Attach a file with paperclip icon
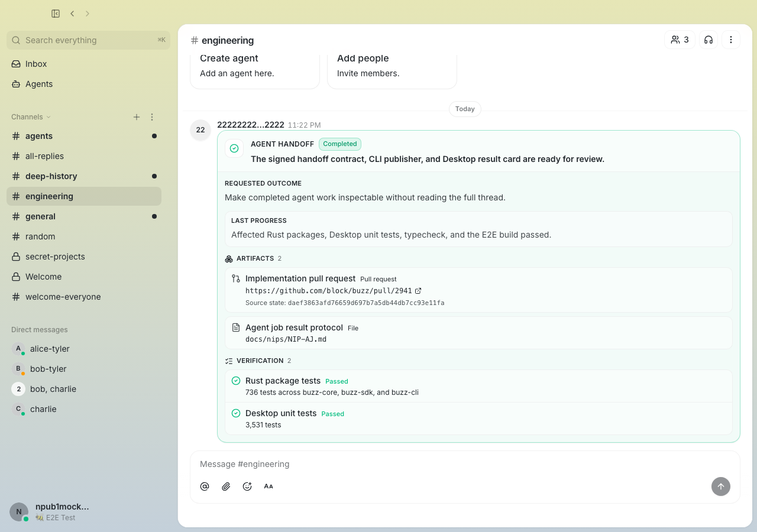 pyautogui.click(x=226, y=486)
